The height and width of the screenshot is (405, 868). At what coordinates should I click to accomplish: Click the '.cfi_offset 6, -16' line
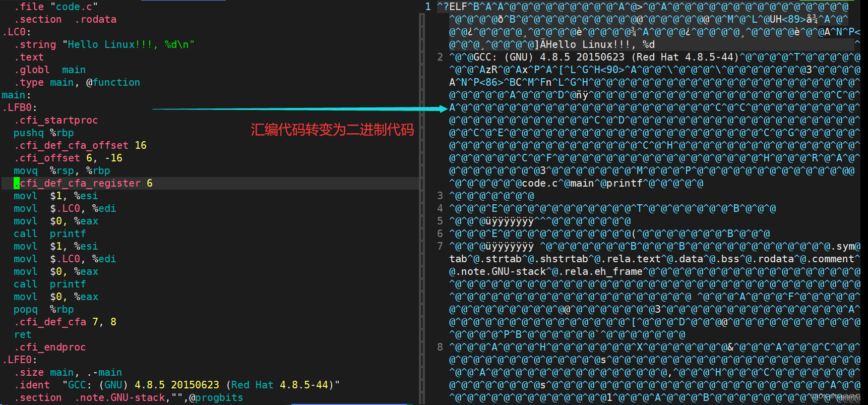[x=68, y=158]
